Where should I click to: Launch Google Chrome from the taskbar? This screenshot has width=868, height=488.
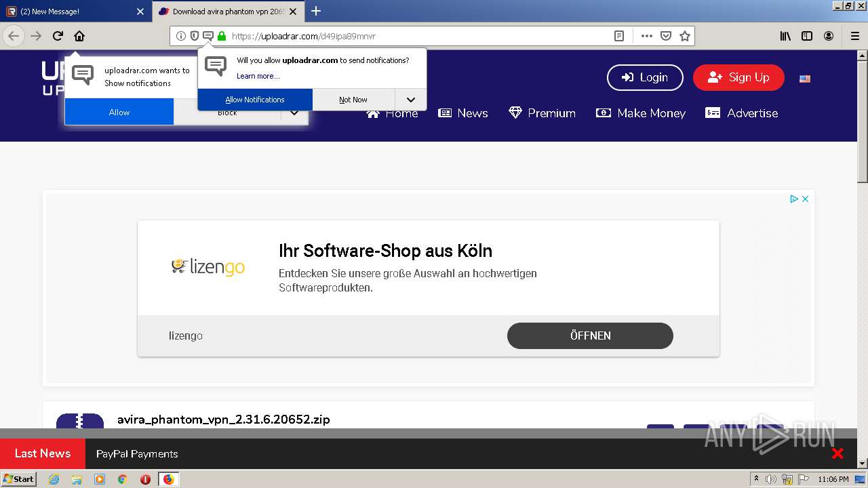tap(123, 479)
